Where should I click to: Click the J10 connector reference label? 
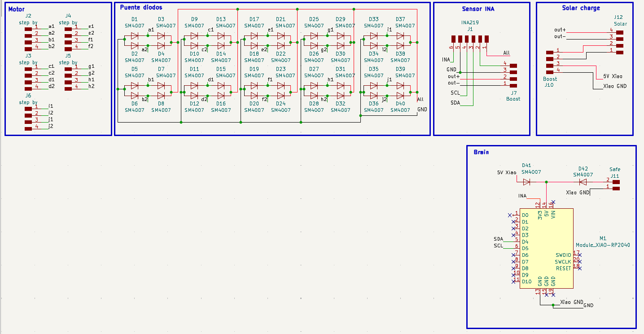click(548, 84)
